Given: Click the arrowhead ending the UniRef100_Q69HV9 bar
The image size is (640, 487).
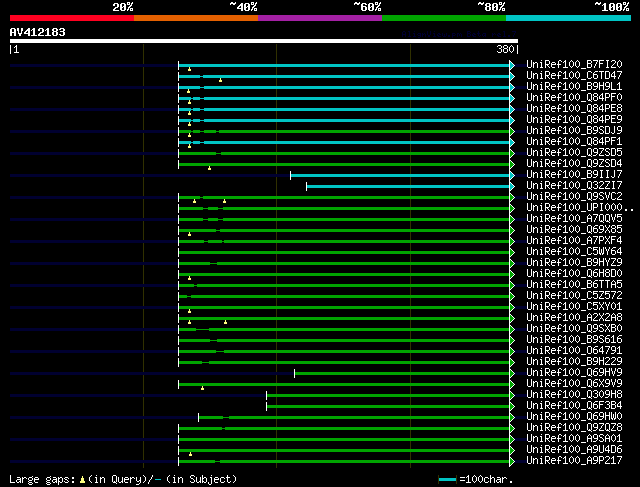Looking at the screenshot, I should 512,374.
